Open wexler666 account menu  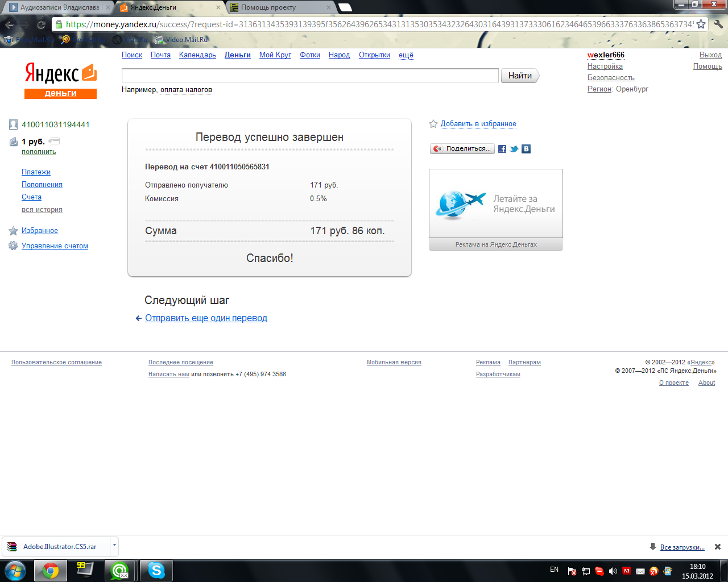tap(606, 55)
